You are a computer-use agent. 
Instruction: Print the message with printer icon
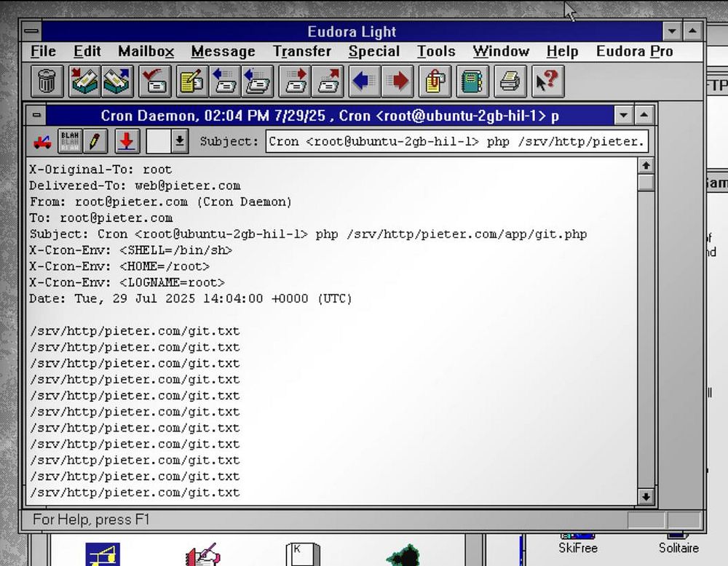click(510, 81)
